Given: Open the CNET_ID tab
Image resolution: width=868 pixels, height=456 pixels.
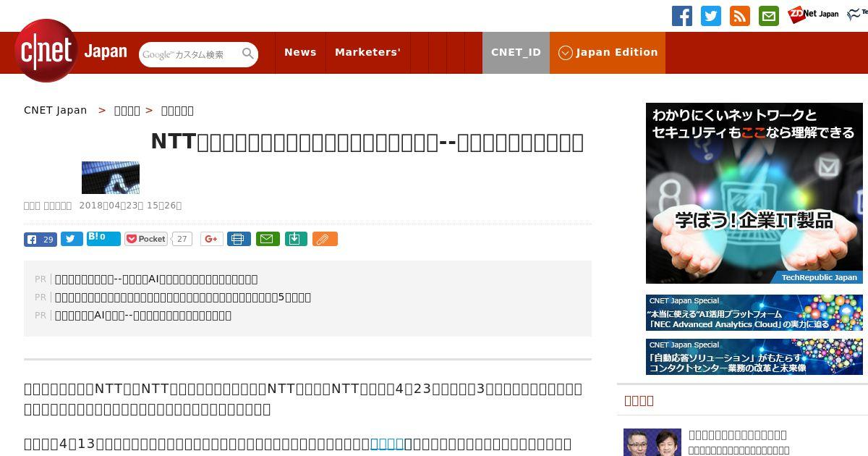Looking at the screenshot, I should tap(516, 52).
